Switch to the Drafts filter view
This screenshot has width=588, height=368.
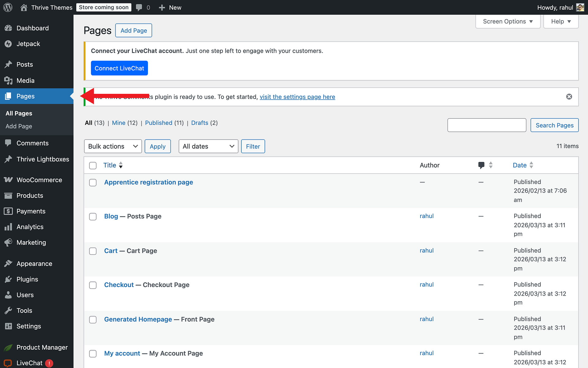point(199,123)
